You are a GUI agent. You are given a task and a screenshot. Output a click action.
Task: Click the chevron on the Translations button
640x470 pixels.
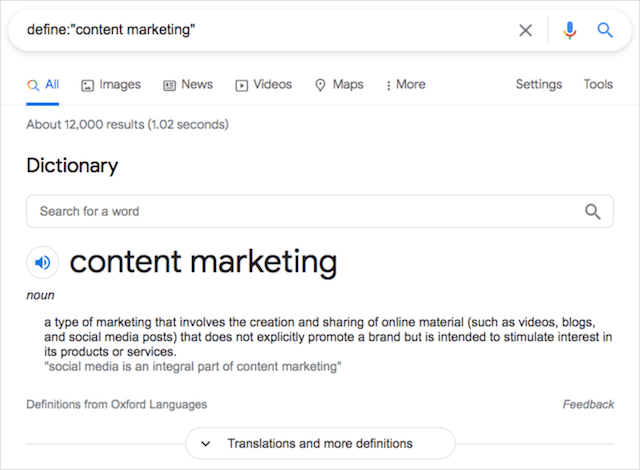tap(206, 443)
